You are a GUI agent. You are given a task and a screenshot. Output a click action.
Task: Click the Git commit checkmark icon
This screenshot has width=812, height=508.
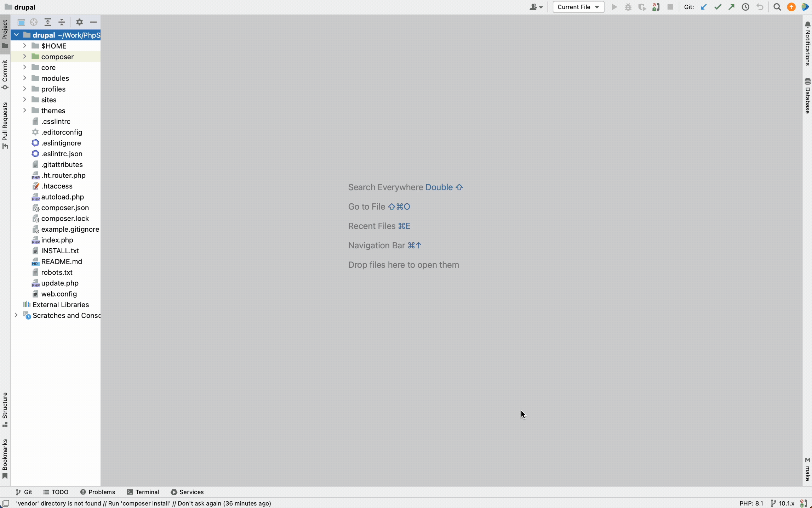(717, 7)
